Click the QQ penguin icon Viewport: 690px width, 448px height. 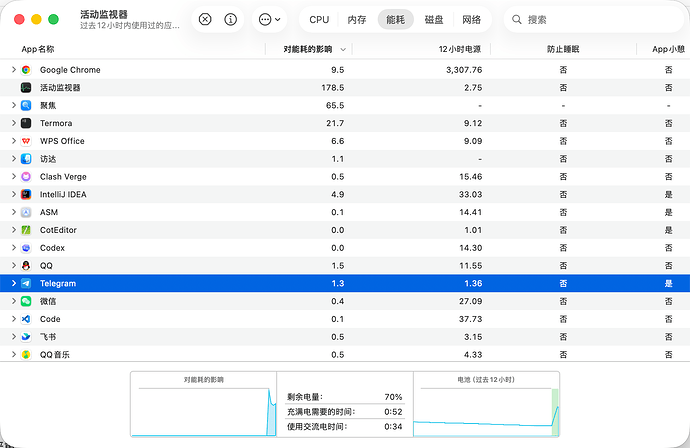click(x=26, y=265)
